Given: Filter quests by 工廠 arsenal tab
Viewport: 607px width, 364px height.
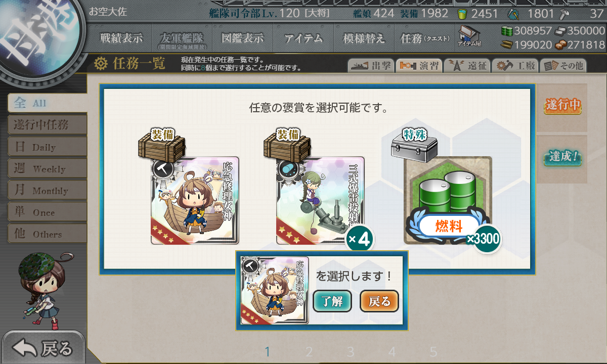Looking at the screenshot, I should tap(514, 66).
